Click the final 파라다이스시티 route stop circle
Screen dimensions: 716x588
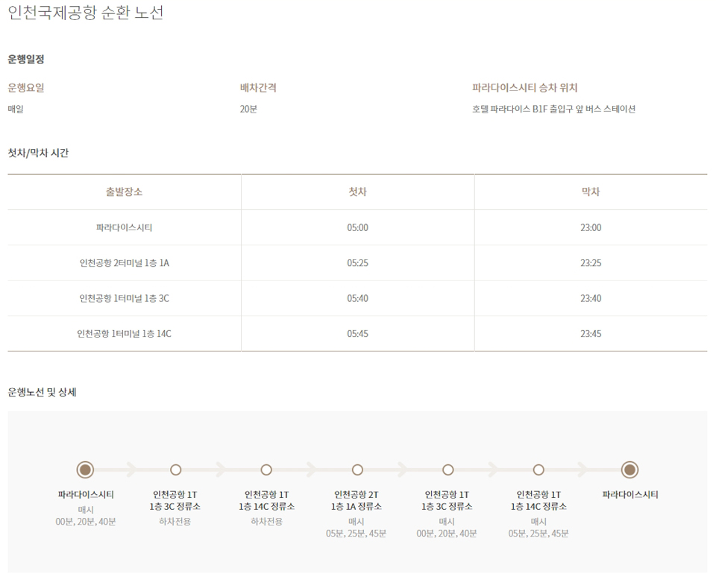[x=629, y=470]
